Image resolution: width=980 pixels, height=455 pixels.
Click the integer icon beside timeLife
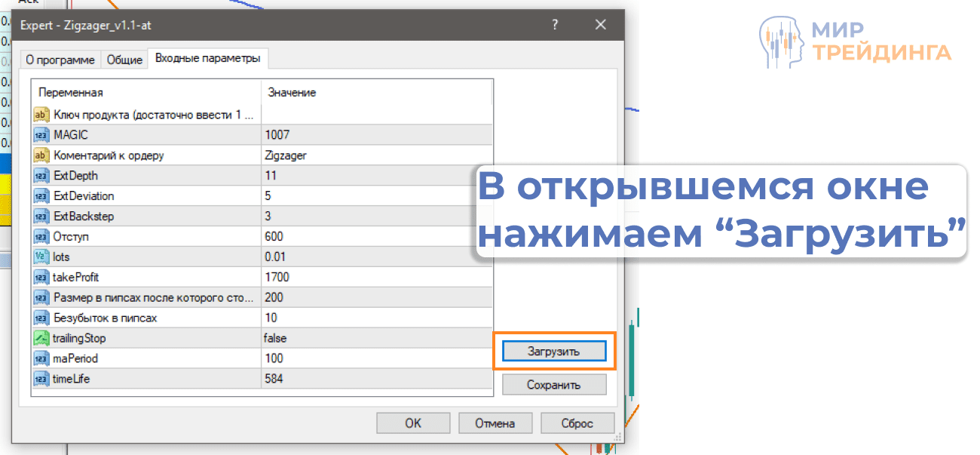(x=41, y=379)
